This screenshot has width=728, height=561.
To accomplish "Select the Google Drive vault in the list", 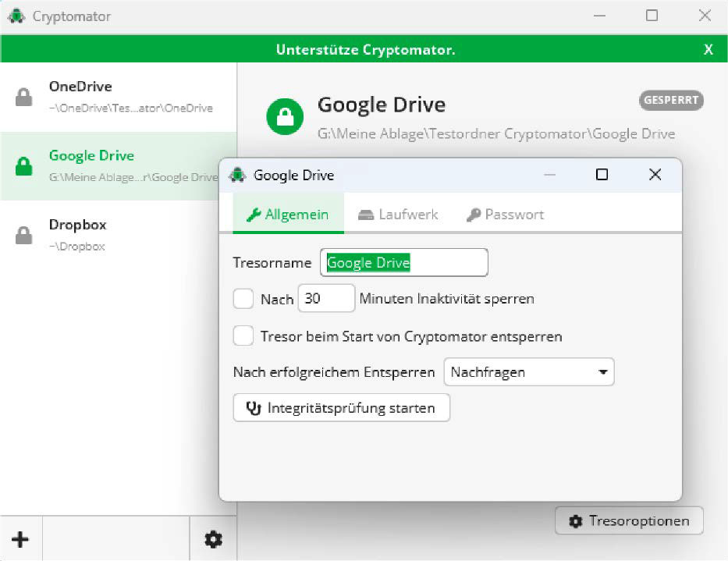I will coord(110,165).
